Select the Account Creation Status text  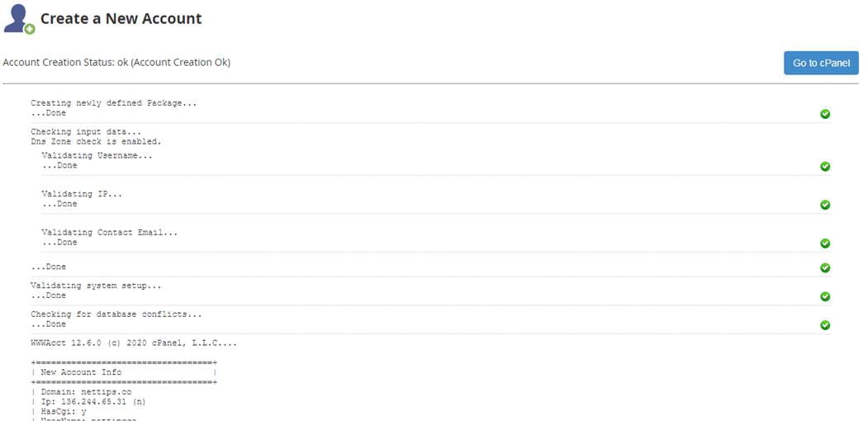tap(116, 63)
